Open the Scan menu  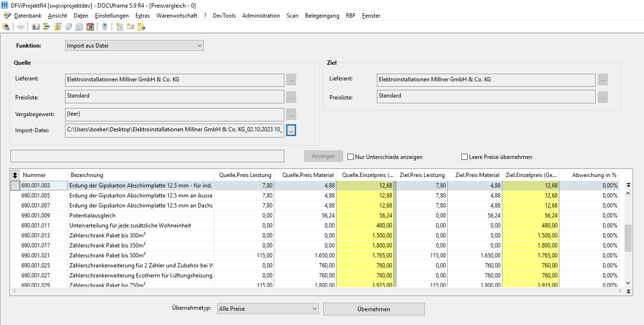292,16
